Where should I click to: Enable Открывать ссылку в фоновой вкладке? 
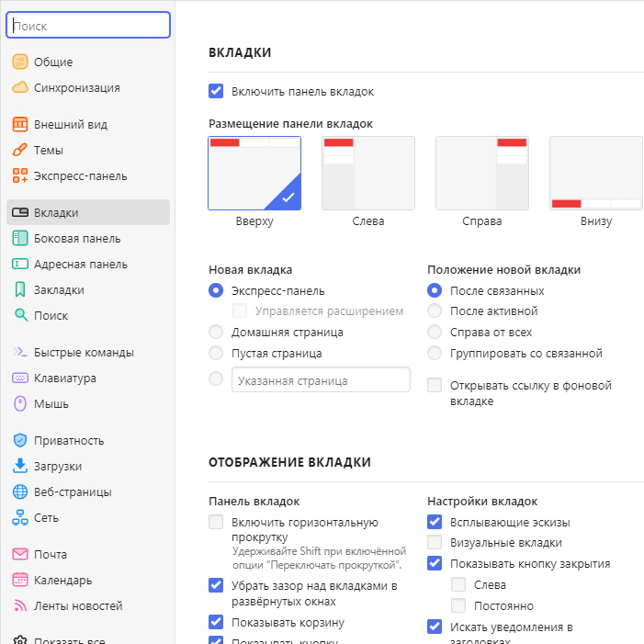click(435, 386)
